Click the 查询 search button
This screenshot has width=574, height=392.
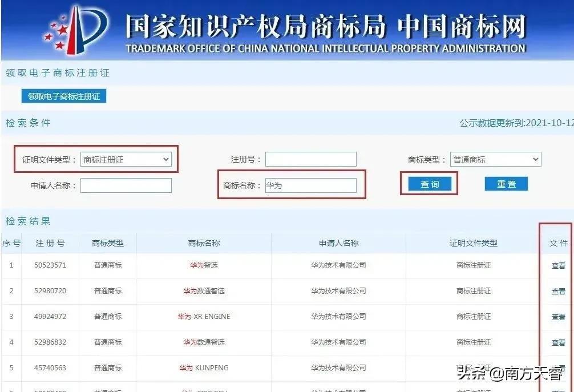[x=430, y=184]
